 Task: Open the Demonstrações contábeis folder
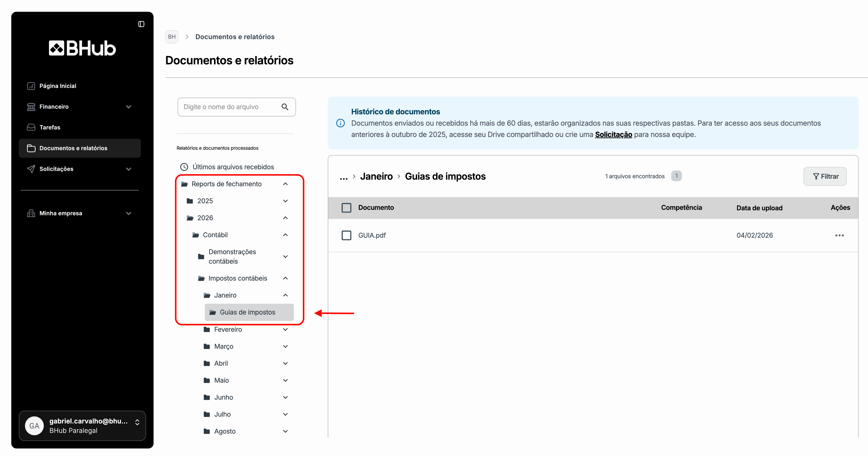(x=232, y=257)
